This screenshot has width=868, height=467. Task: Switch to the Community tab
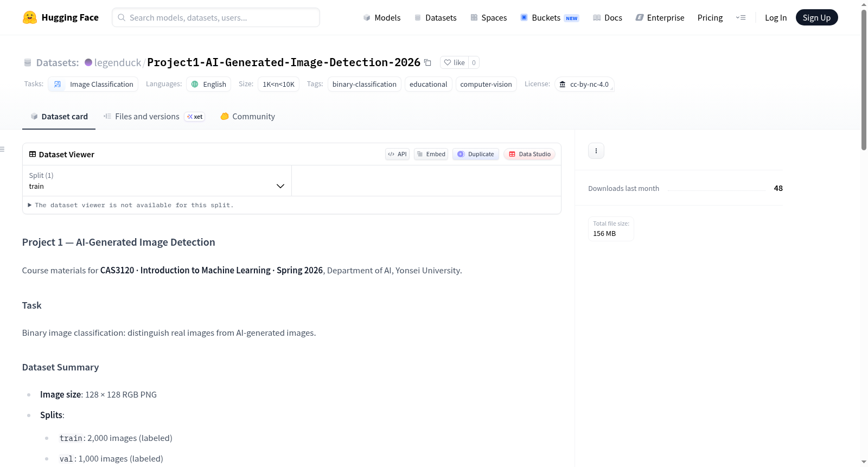click(x=247, y=116)
